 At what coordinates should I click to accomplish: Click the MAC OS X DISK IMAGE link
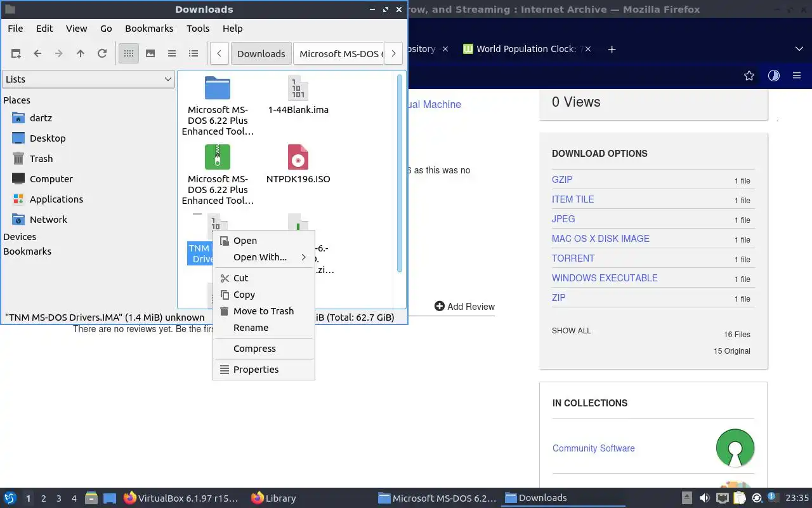coord(601,239)
